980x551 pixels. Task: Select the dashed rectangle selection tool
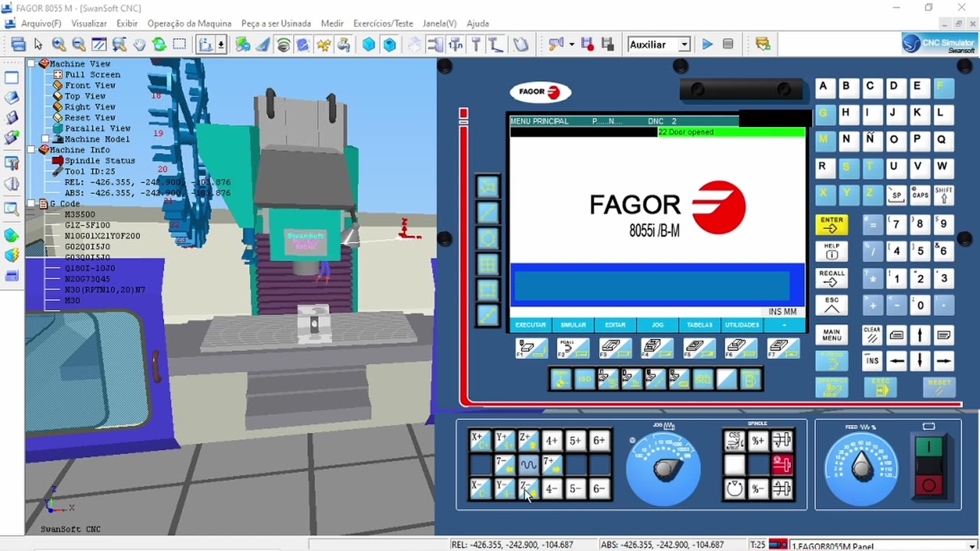tap(179, 44)
